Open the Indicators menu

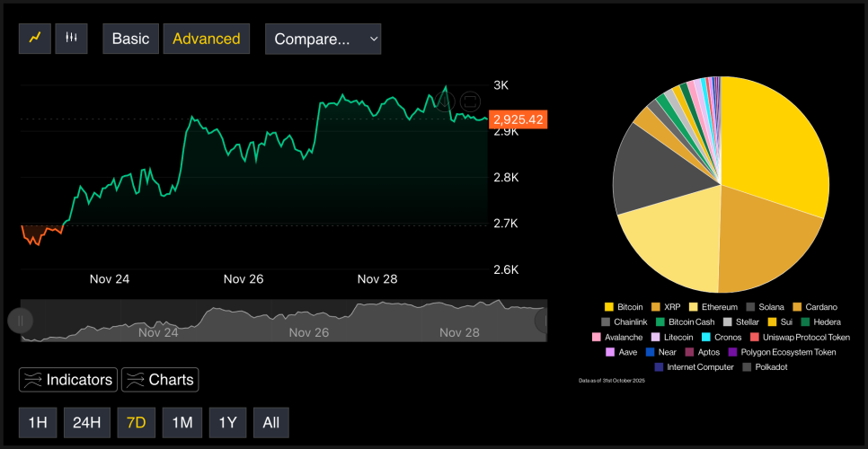click(68, 380)
